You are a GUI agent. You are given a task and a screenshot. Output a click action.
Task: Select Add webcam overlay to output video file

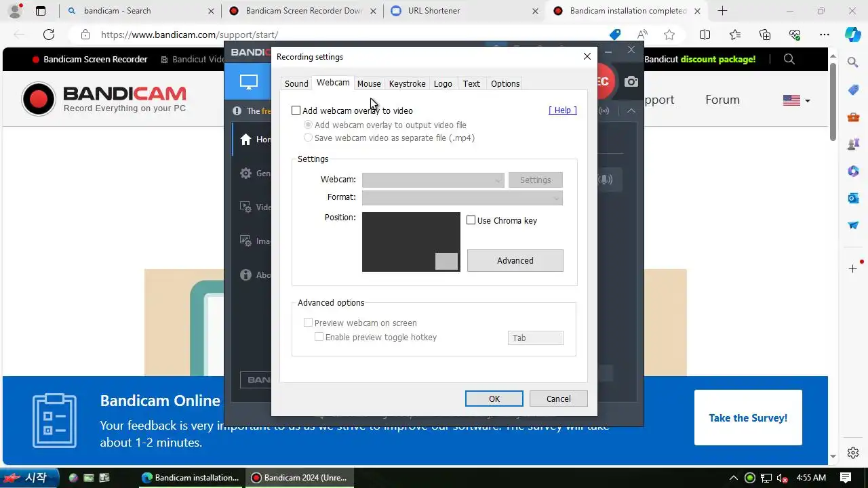click(x=309, y=125)
